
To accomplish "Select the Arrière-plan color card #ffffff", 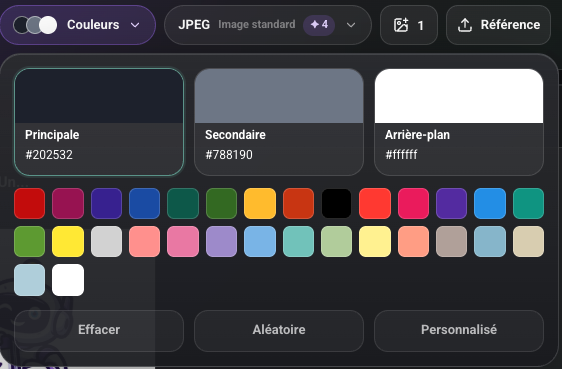I will (x=459, y=122).
